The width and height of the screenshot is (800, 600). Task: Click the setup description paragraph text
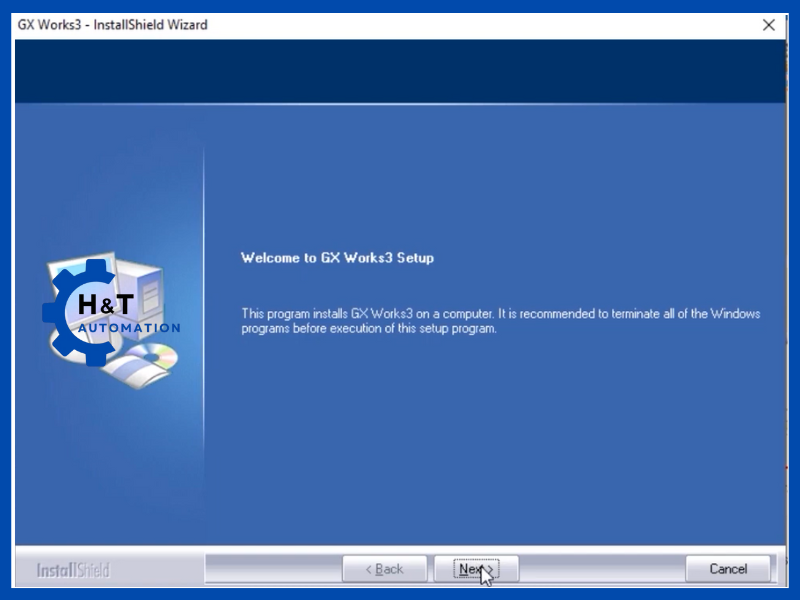pyautogui.click(x=500, y=321)
